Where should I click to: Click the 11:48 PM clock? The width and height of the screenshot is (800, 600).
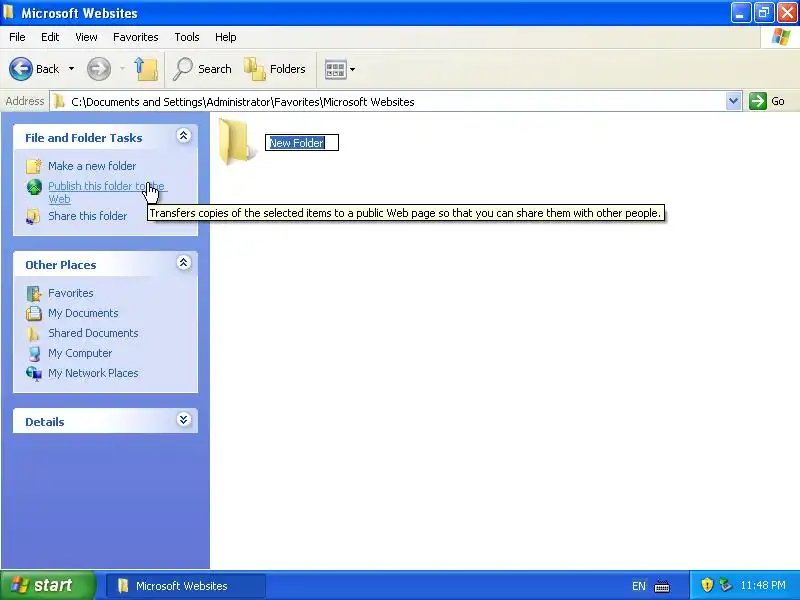pyautogui.click(x=763, y=585)
